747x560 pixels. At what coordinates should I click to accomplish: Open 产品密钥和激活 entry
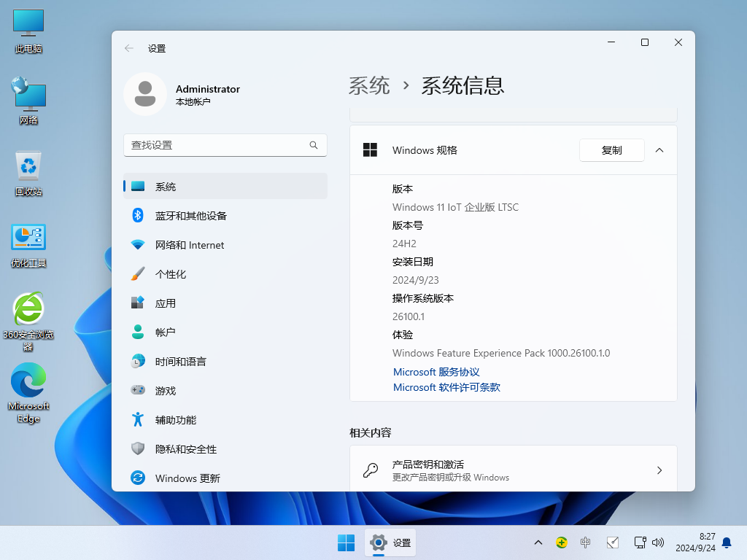click(514, 469)
